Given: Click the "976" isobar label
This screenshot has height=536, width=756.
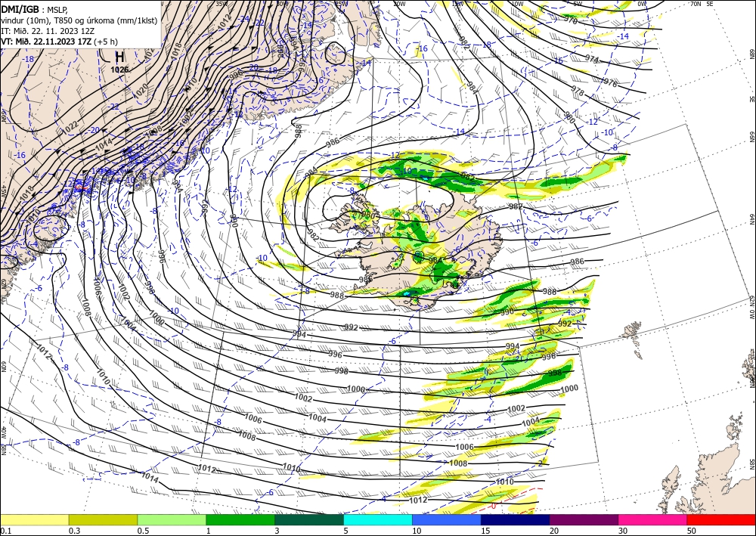Looking at the screenshot, I should tap(610, 82).
